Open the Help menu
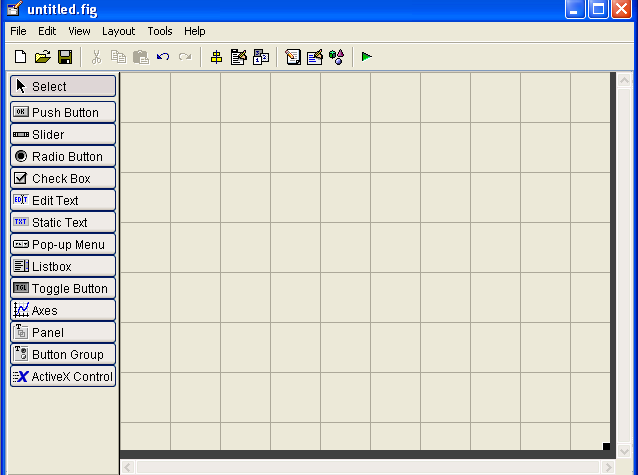This screenshot has height=475, width=638. coord(194,31)
